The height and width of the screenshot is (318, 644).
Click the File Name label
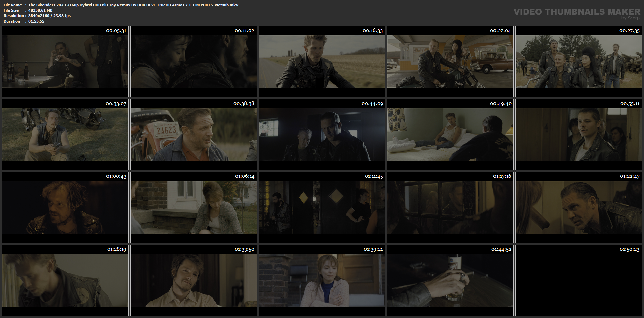pos(13,5)
